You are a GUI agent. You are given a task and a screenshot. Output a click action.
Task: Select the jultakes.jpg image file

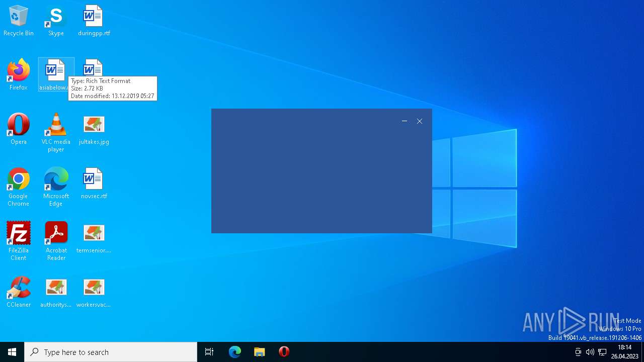94,129
